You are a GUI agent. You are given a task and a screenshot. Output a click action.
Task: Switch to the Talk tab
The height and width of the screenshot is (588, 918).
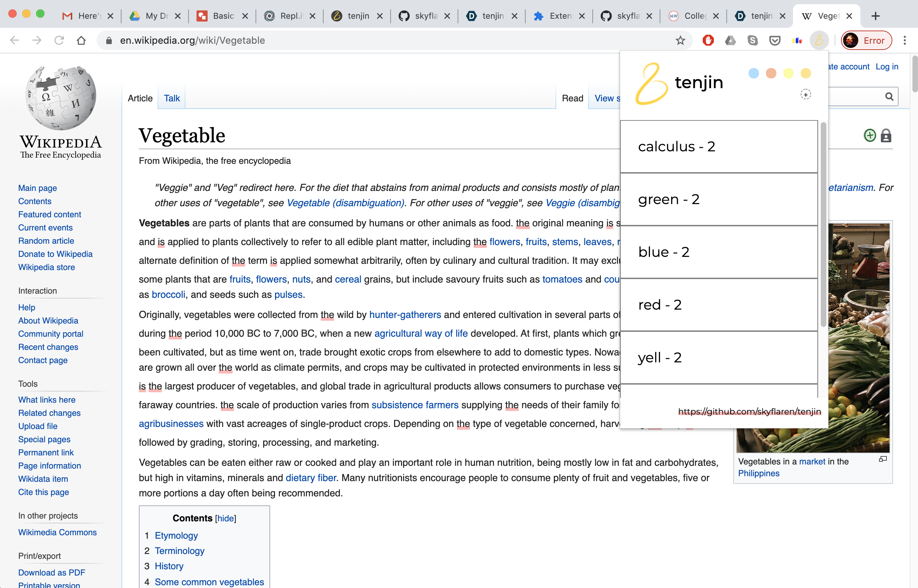click(x=172, y=98)
